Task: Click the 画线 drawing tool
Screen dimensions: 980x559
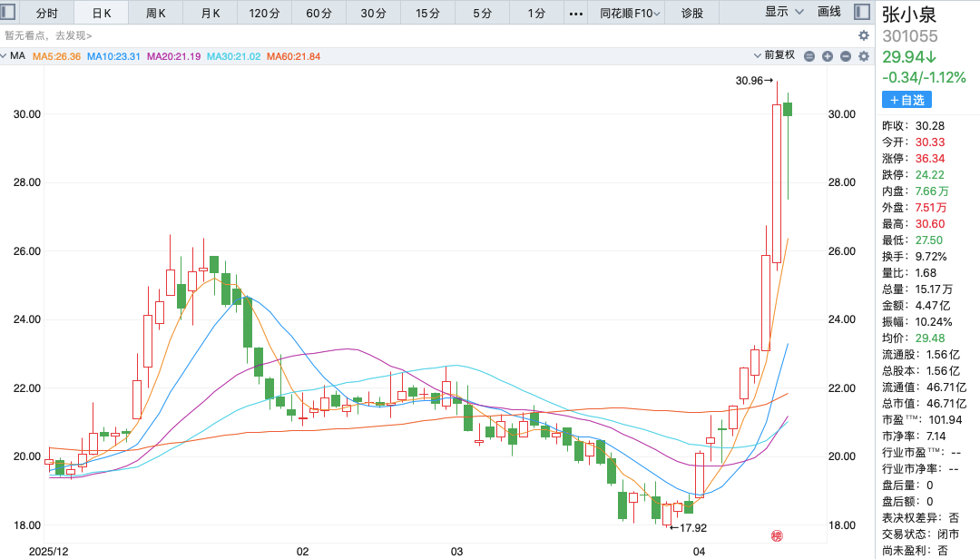Action: pos(829,12)
